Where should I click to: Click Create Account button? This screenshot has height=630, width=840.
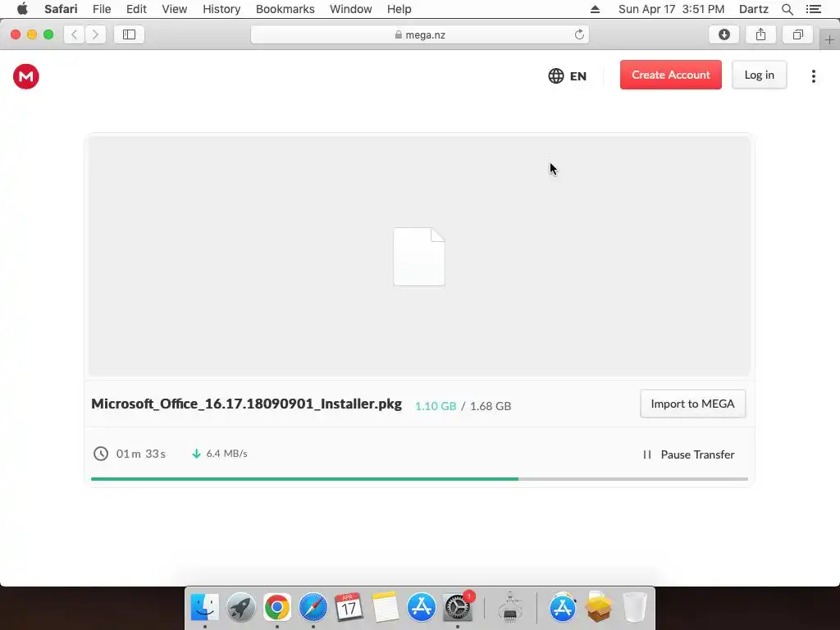671,75
